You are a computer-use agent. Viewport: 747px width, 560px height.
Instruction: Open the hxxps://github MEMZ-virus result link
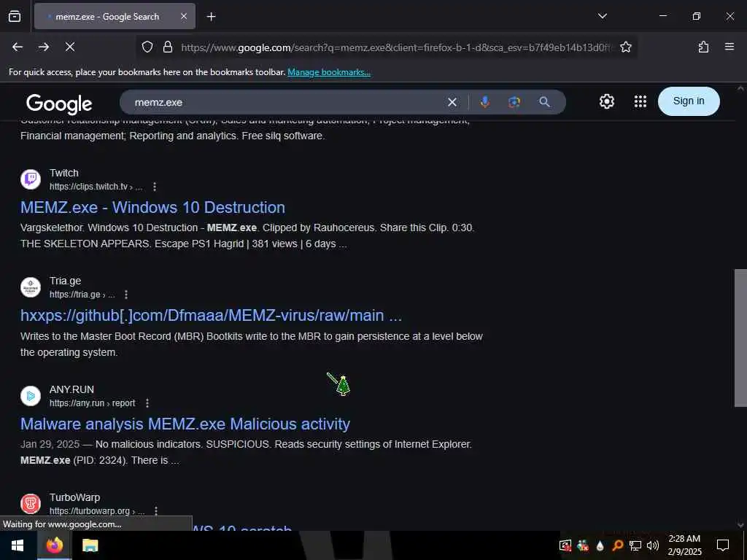click(x=211, y=316)
